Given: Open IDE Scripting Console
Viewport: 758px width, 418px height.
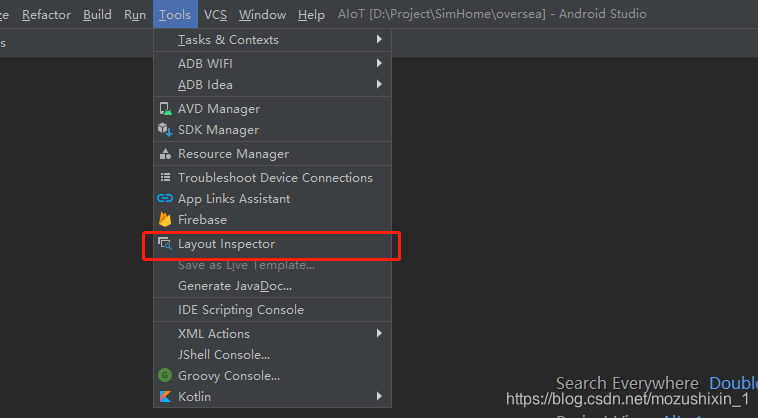Looking at the screenshot, I should [x=272, y=310].
